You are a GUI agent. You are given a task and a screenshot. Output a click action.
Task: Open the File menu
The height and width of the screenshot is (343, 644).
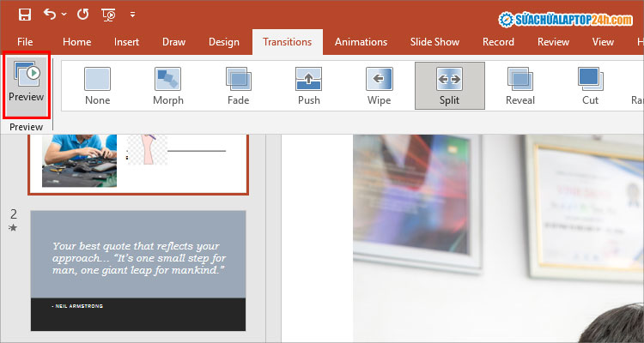coord(25,41)
